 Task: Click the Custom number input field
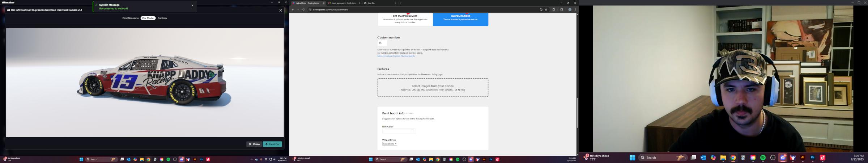382,43
